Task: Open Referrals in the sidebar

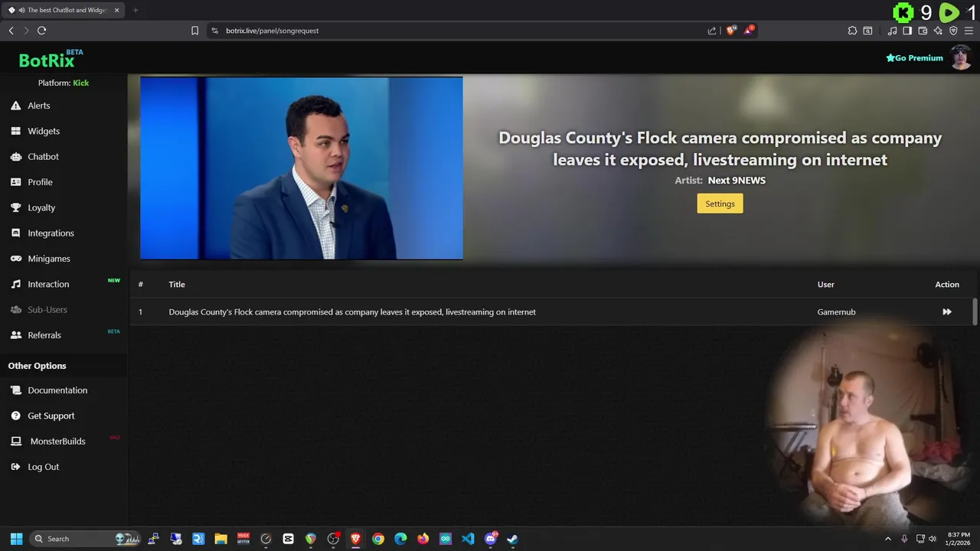Action: pos(44,335)
